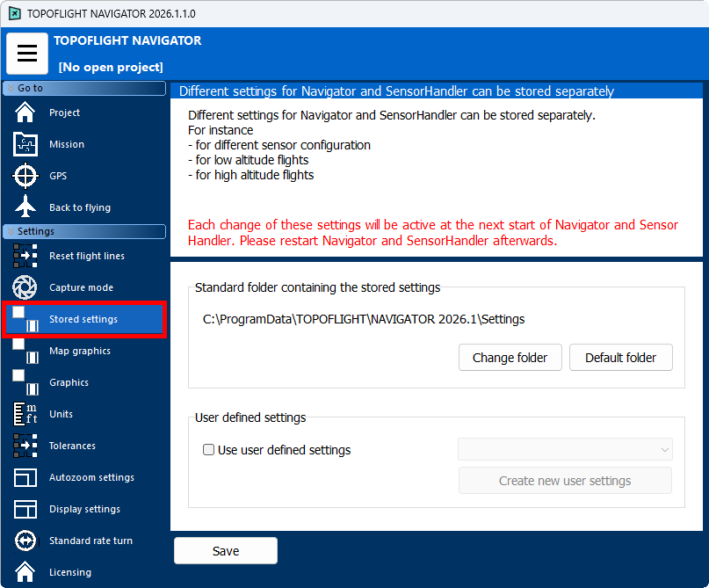This screenshot has height=588, width=709.
Task: Open the user defined settings dropdown
Action: [x=565, y=450]
